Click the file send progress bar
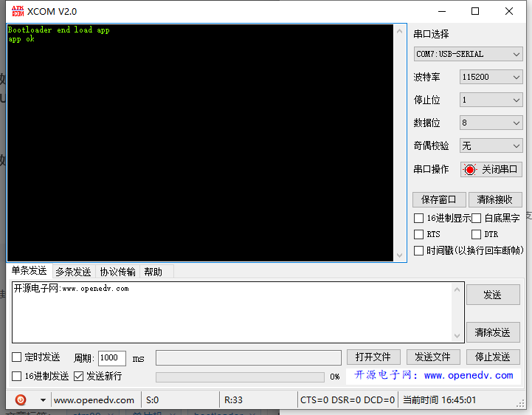532x415 pixels. click(240, 377)
